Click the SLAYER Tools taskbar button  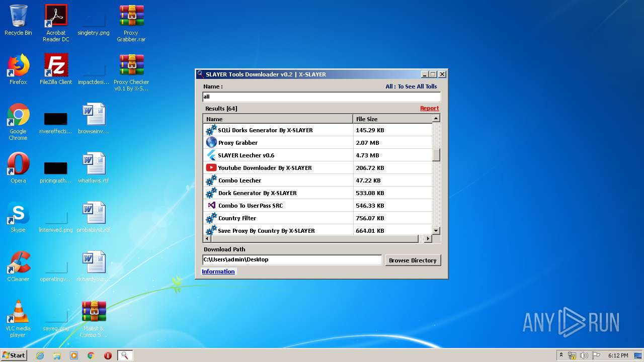point(125,355)
